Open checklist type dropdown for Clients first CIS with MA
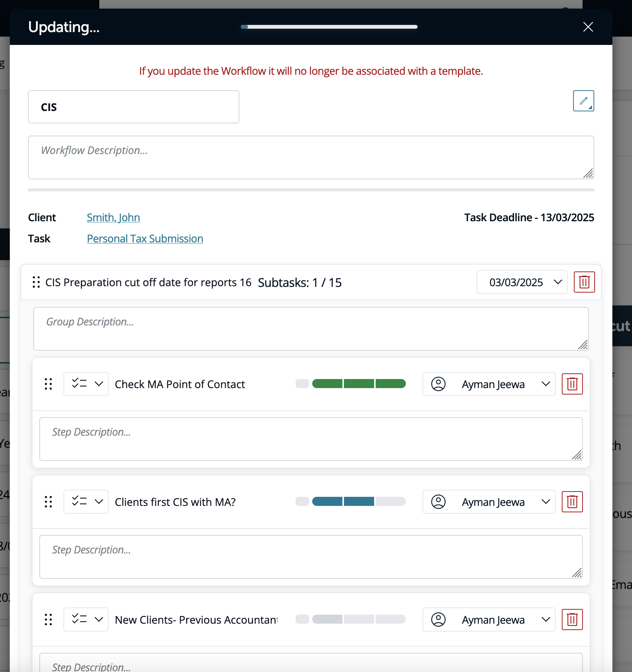Image resolution: width=632 pixels, height=672 pixels. point(86,502)
